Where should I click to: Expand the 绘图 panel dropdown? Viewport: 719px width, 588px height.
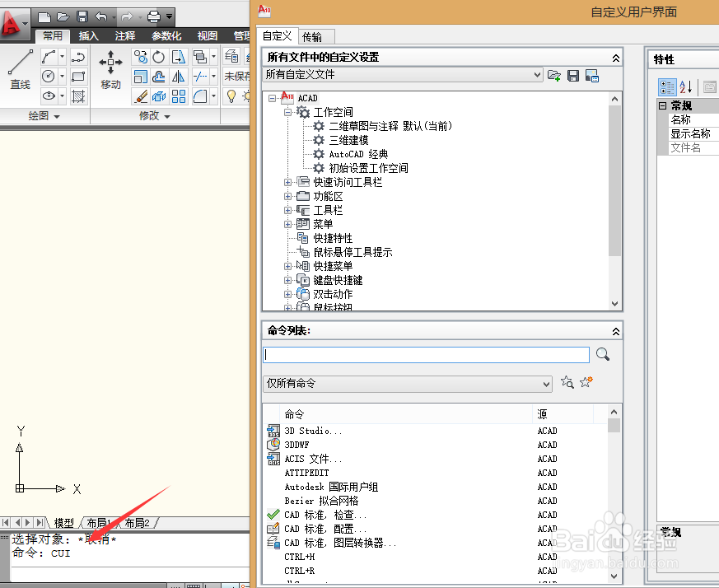pyautogui.click(x=44, y=116)
